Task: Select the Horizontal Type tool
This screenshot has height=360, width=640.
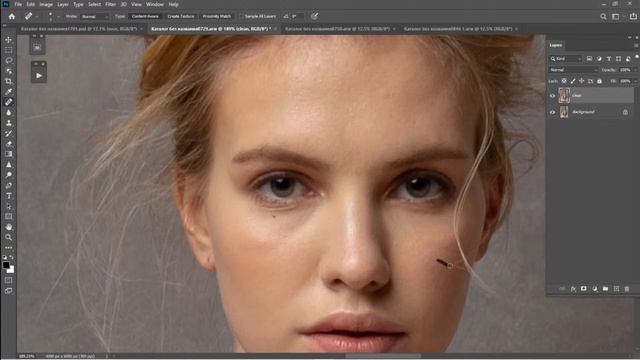Action: click(x=9, y=196)
